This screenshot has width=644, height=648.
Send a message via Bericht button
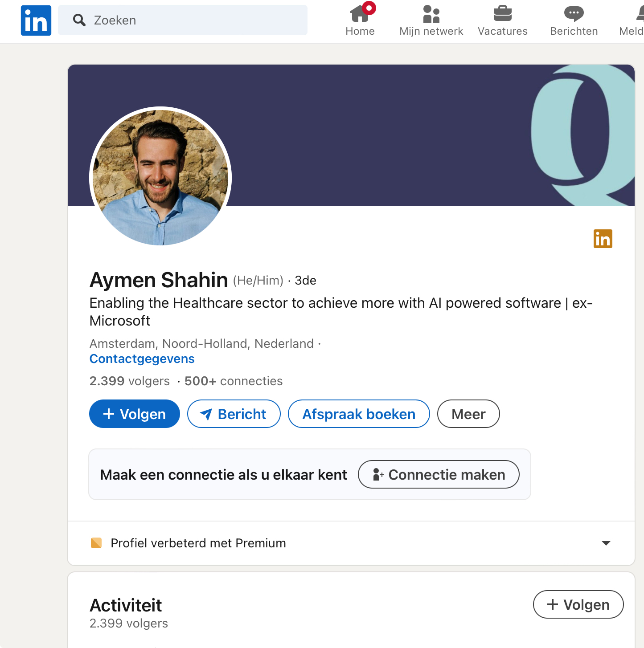[234, 414]
